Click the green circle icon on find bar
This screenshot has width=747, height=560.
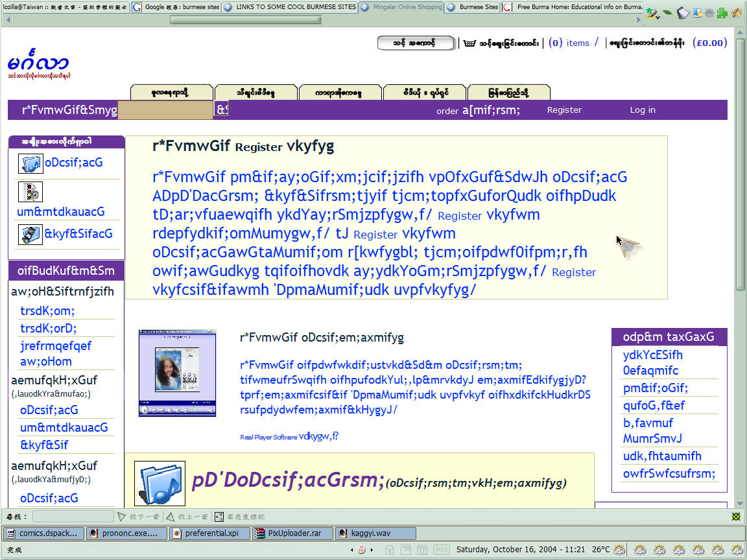click(x=736, y=517)
